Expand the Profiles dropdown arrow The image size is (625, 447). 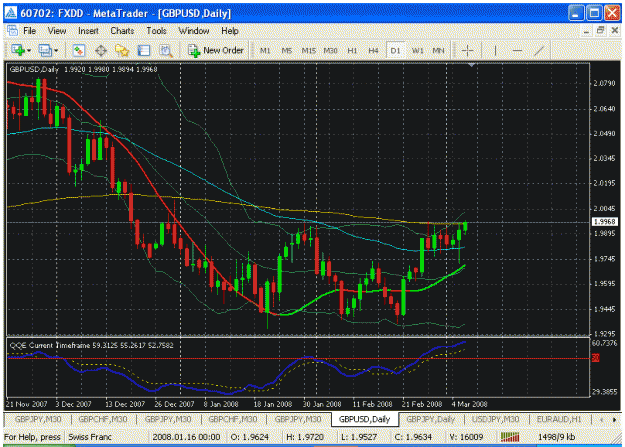click(x=56, y=51)
